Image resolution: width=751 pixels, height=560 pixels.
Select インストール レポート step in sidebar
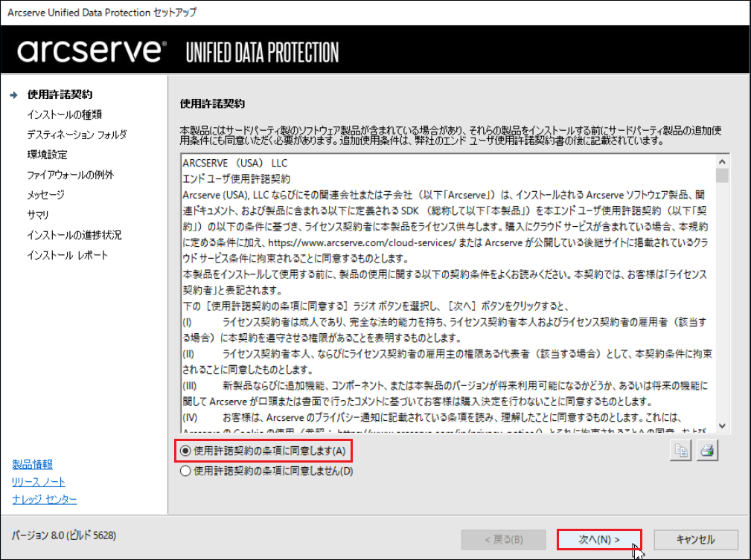click(68, 255)
